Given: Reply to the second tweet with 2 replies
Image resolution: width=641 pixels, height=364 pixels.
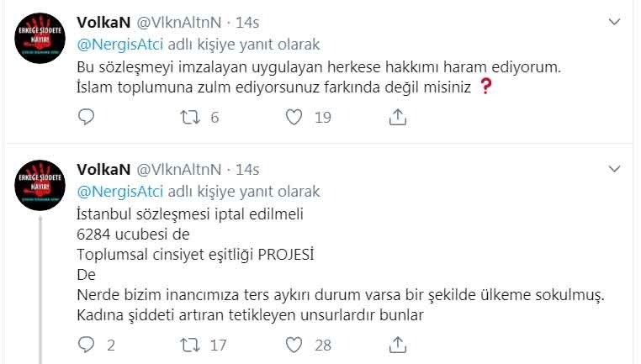Looking at the screenshot, I should coord(86,344).
